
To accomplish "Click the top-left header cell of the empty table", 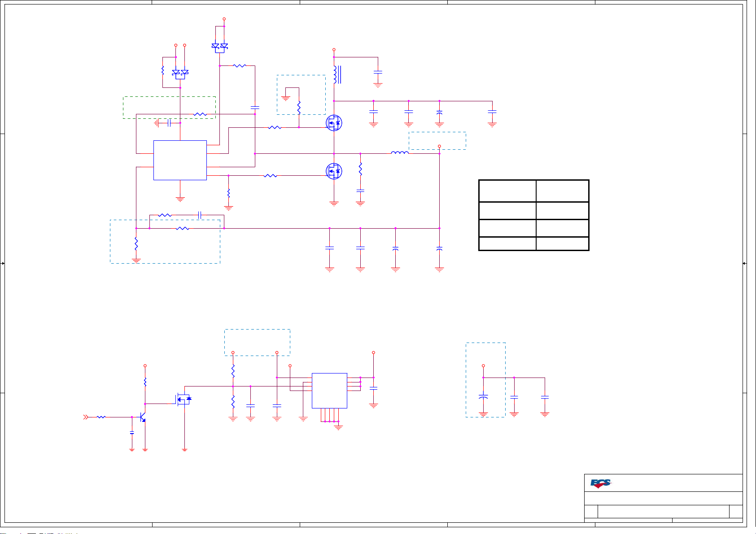I will (507, 191).
